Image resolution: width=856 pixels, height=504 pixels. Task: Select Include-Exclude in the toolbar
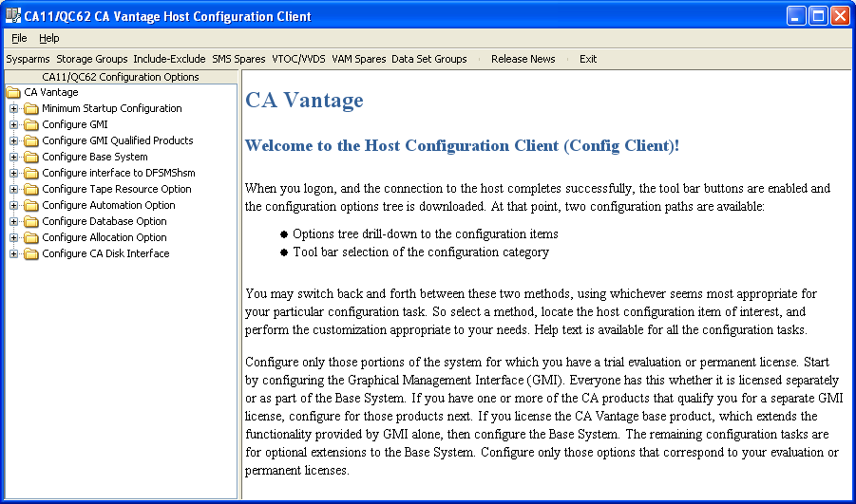pos(169,59)
